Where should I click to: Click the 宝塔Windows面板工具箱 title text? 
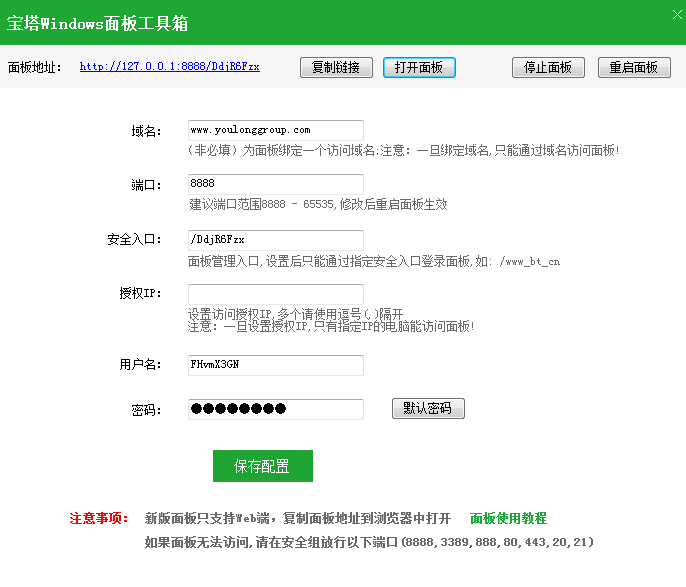tap(97, 23)
